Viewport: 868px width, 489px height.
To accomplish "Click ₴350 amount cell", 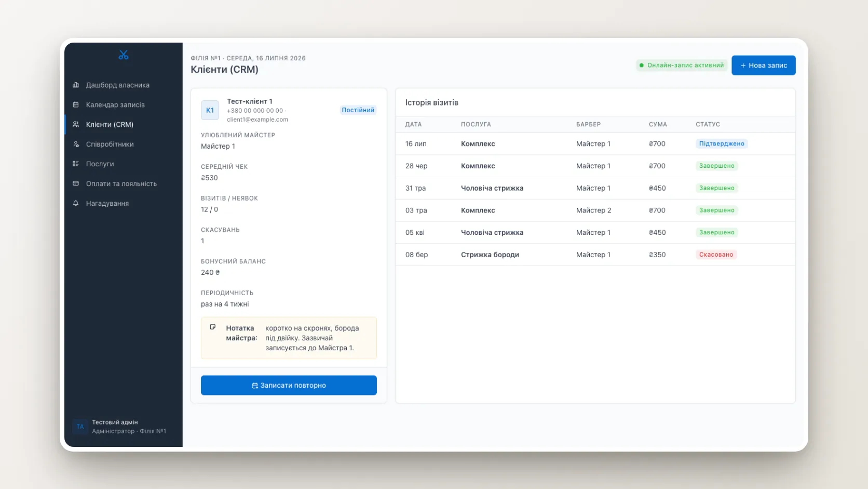I will (657, 255).
